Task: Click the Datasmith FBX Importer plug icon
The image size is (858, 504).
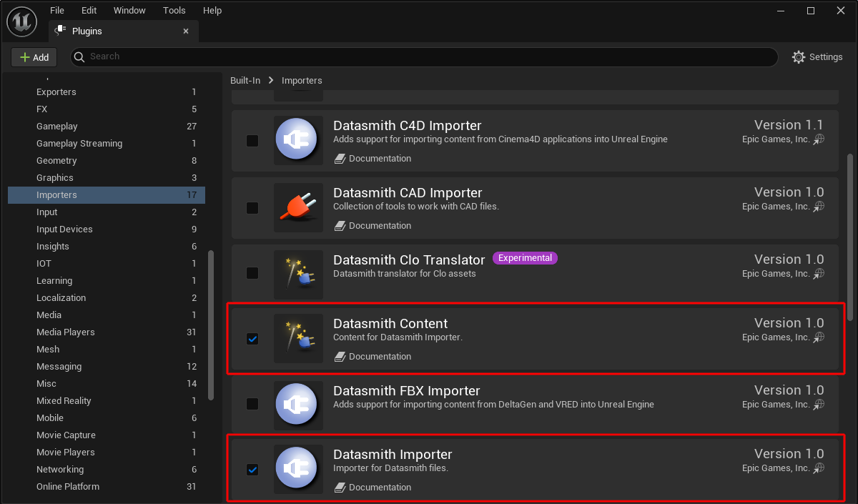Action: 298,404
